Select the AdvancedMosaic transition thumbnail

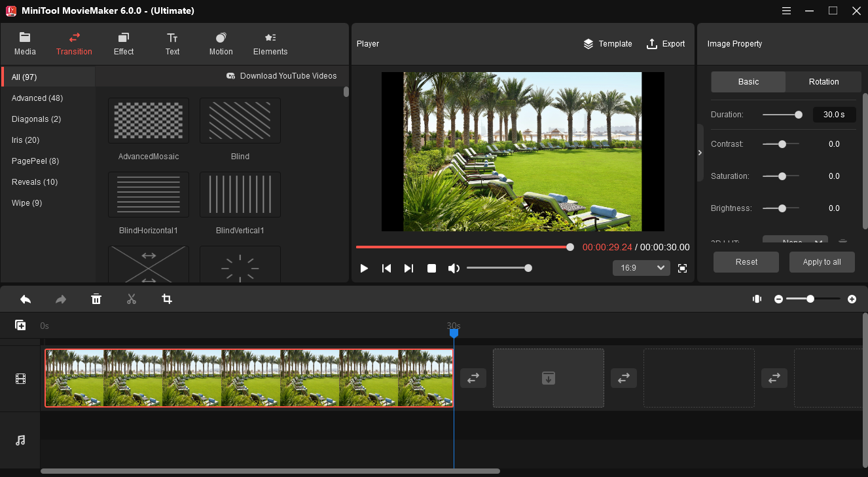149,121
